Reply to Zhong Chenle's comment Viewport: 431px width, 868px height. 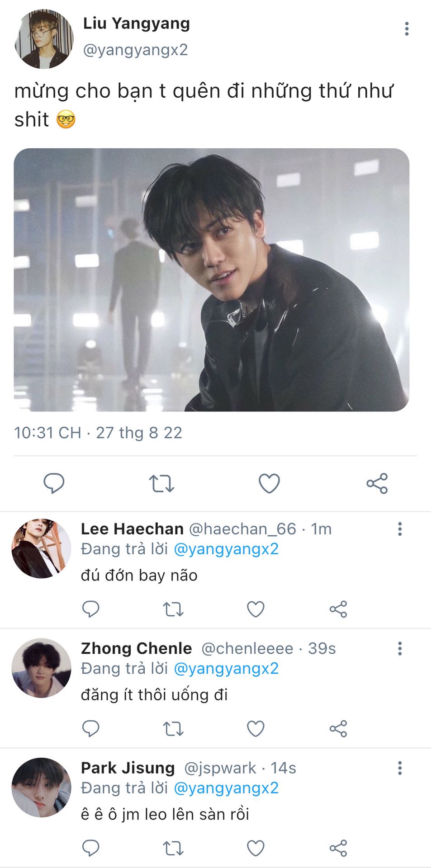[x=90, y=729]
